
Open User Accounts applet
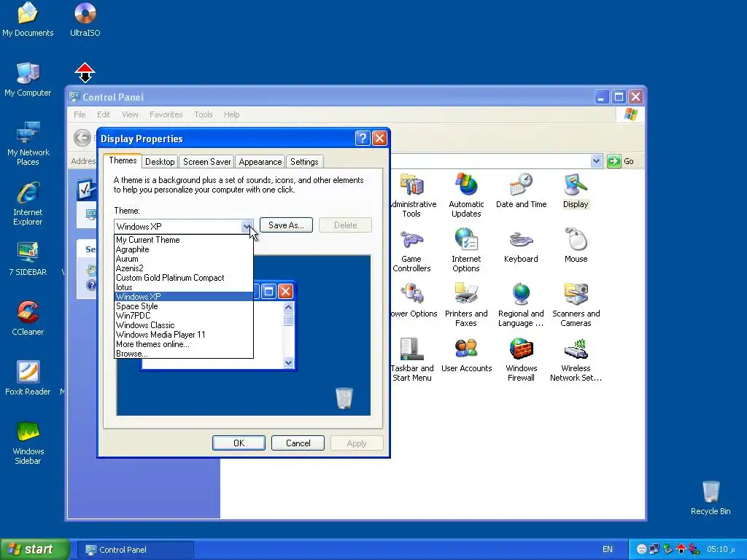tap(466, 355)
